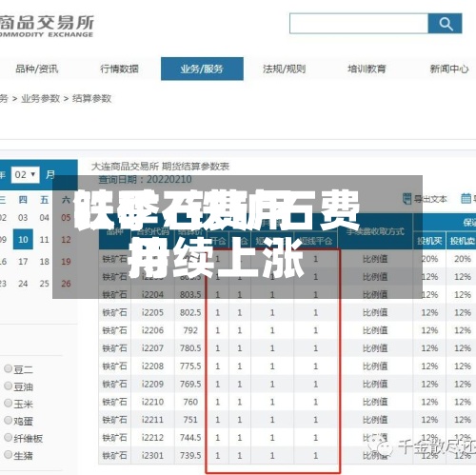
Task: Select calendar date 18
Action: [x=44, y=262]
